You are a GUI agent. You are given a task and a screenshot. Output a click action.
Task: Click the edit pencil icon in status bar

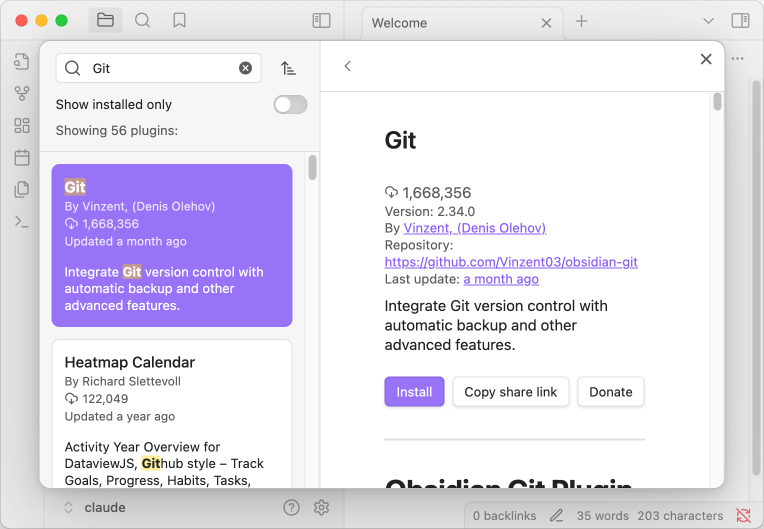[556, 515]
